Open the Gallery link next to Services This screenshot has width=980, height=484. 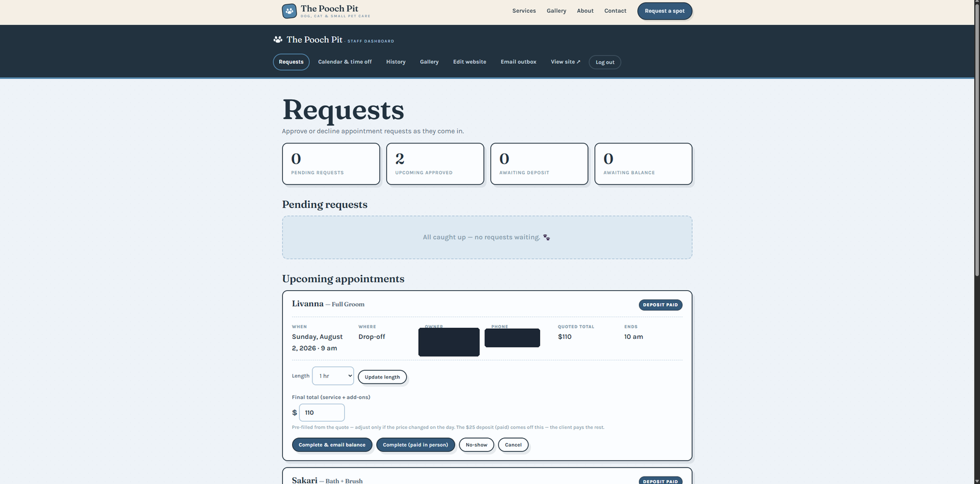point(556,11)
